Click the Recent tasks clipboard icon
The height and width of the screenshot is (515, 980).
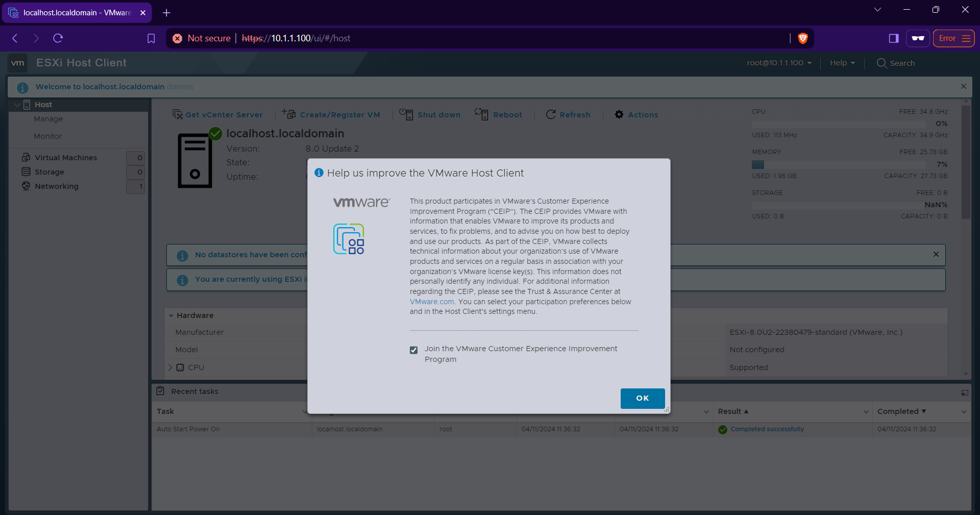tap(161, 391)
